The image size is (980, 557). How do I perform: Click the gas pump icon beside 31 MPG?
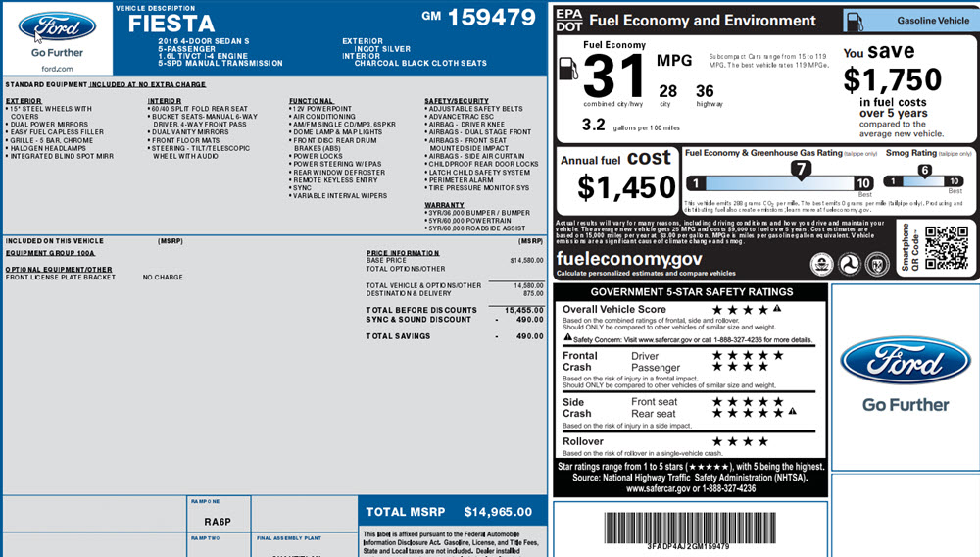568,68
